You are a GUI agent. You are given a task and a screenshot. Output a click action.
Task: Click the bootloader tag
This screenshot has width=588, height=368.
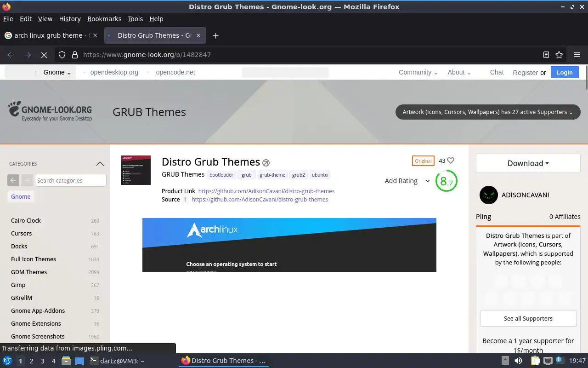coord(221,175)
